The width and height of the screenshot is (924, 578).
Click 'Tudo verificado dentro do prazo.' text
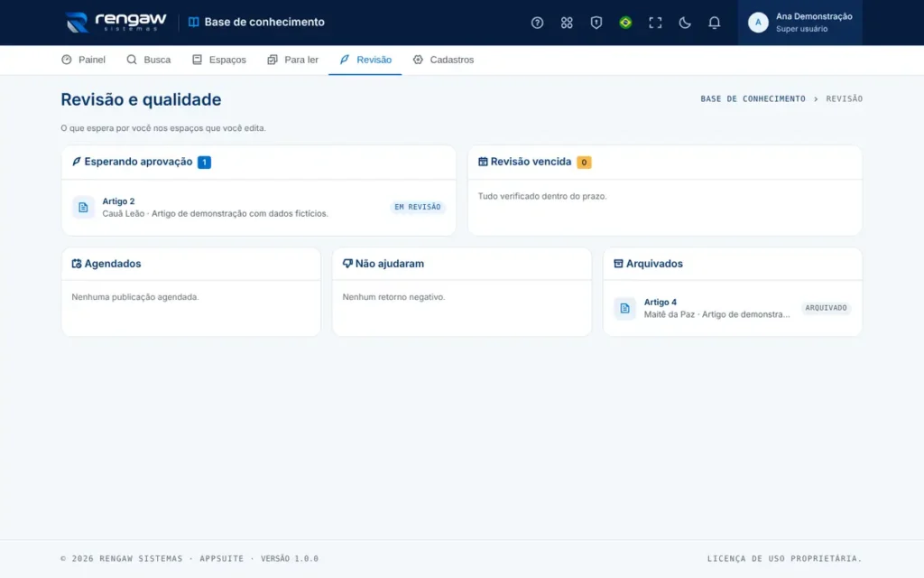click(542, 196)
